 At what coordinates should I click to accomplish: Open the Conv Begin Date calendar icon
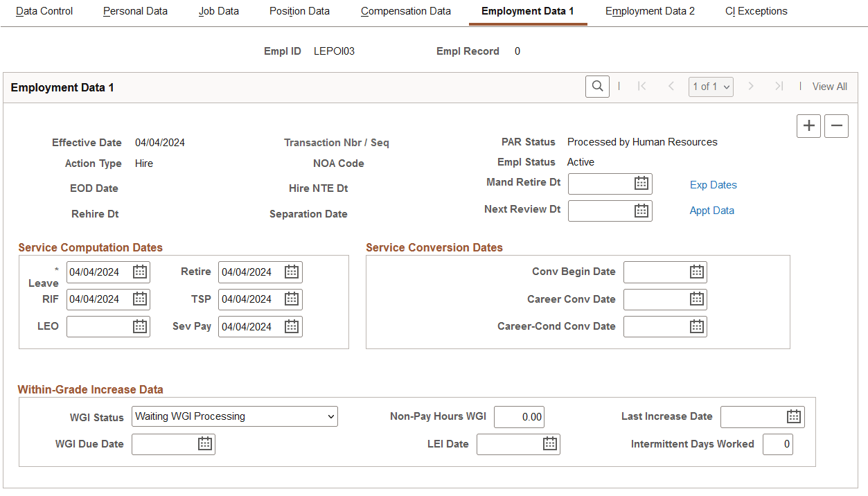[x=696, y=272]
